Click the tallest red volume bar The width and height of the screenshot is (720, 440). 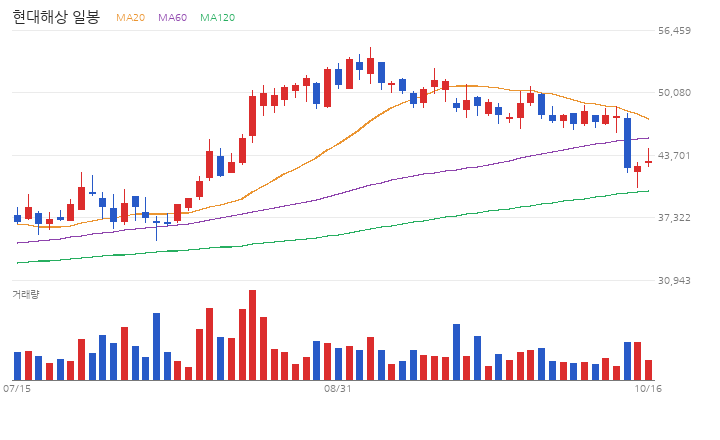point(253,335)
